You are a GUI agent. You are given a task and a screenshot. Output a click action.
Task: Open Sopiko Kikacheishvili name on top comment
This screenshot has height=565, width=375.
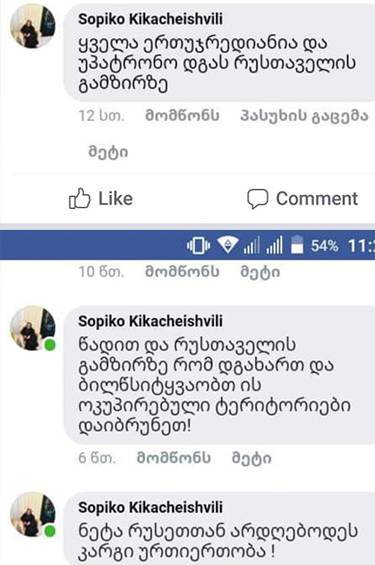point(151,19)
